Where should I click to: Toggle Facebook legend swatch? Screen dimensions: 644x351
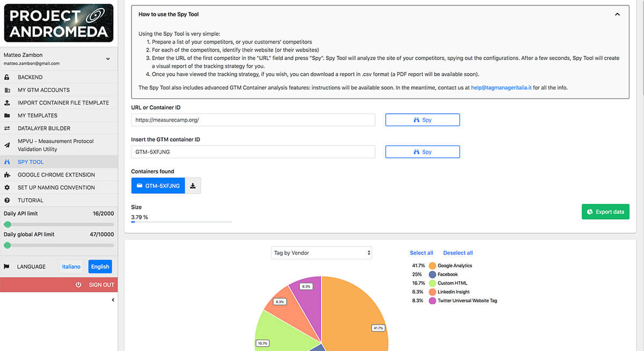click(433, 274)
